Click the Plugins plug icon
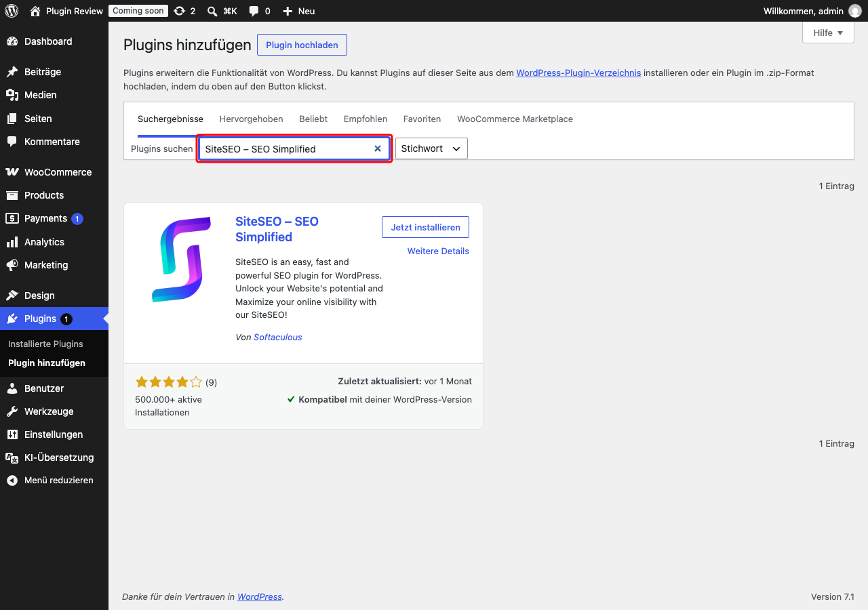This screenshot has height=610, width=868. tap(12, 319)
